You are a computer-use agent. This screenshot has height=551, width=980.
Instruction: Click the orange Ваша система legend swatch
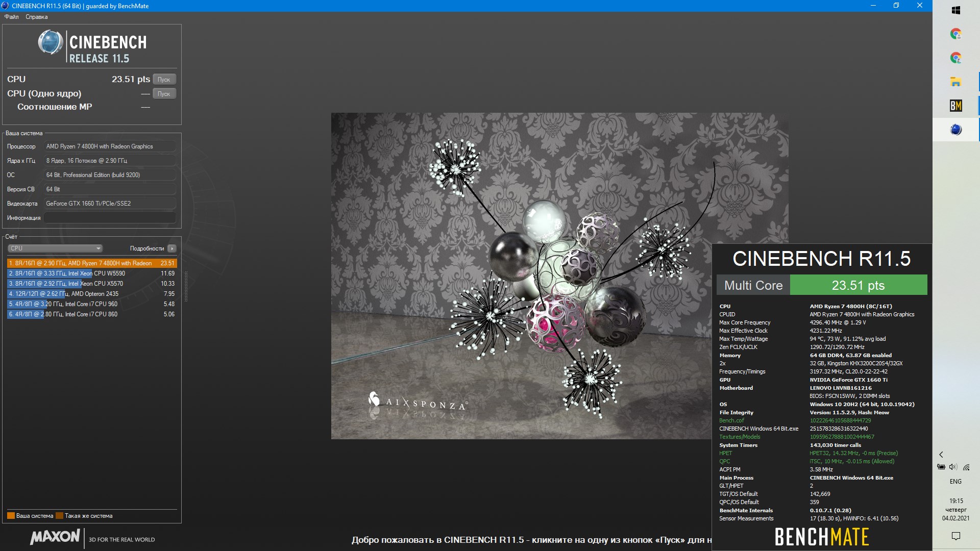pos(11,516)
